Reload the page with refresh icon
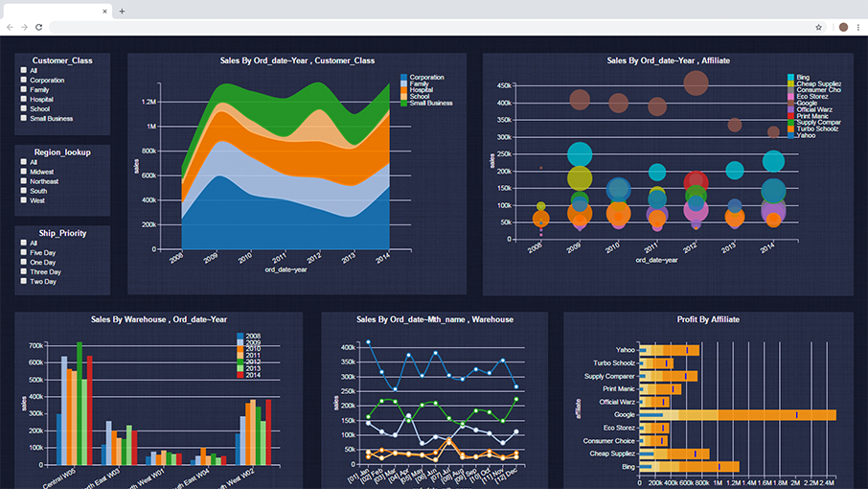Screen dimensions: 868x489 click(38, 27)
